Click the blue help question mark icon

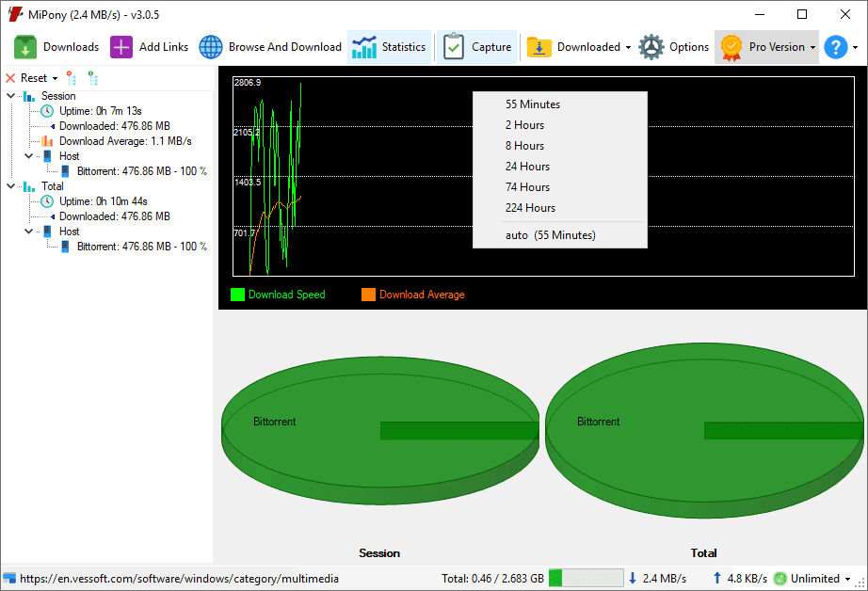coord(836,47)
